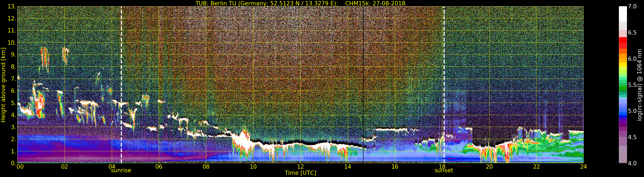The width and height of the screenshot is (644, 177).
Task: Click the time axis tick label '06'
Action: [159, 167]
